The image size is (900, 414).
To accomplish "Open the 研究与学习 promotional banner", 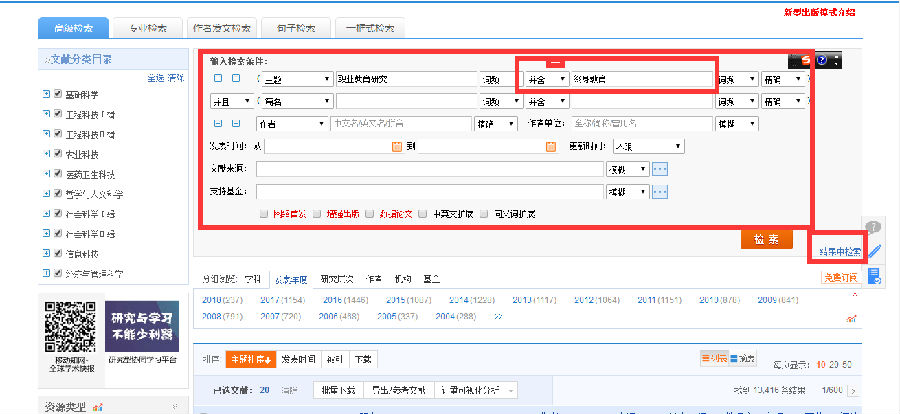I will pyautogui.click(x=142, y=326).
